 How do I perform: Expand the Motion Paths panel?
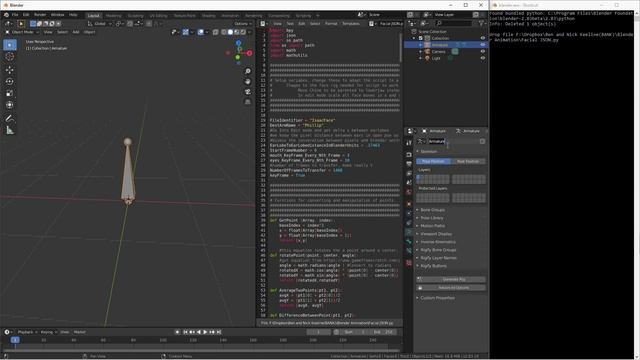click(x=433, y=226)
